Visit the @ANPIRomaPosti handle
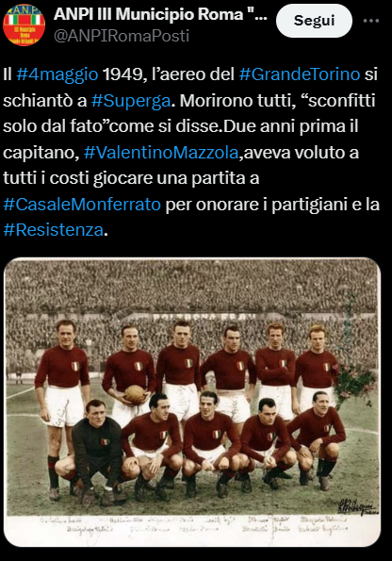 pyautogui.click(x=122, y=36)
